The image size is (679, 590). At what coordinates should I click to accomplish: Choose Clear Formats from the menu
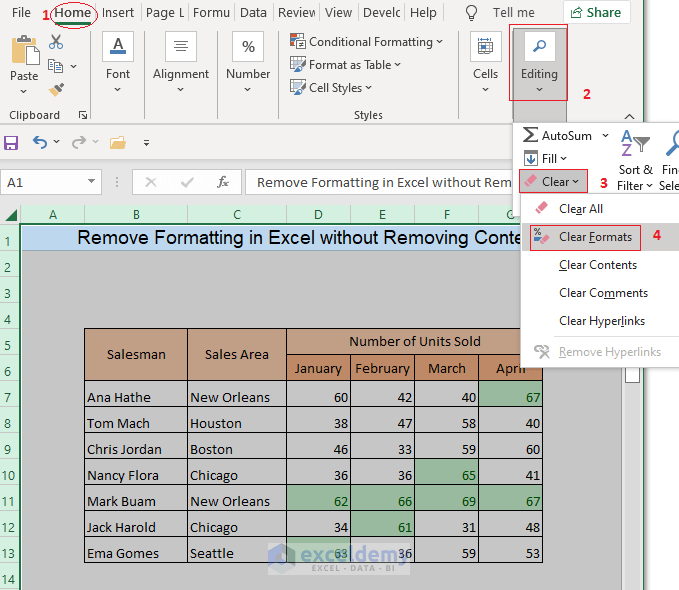pyautogui.click(x=600, y=237)
